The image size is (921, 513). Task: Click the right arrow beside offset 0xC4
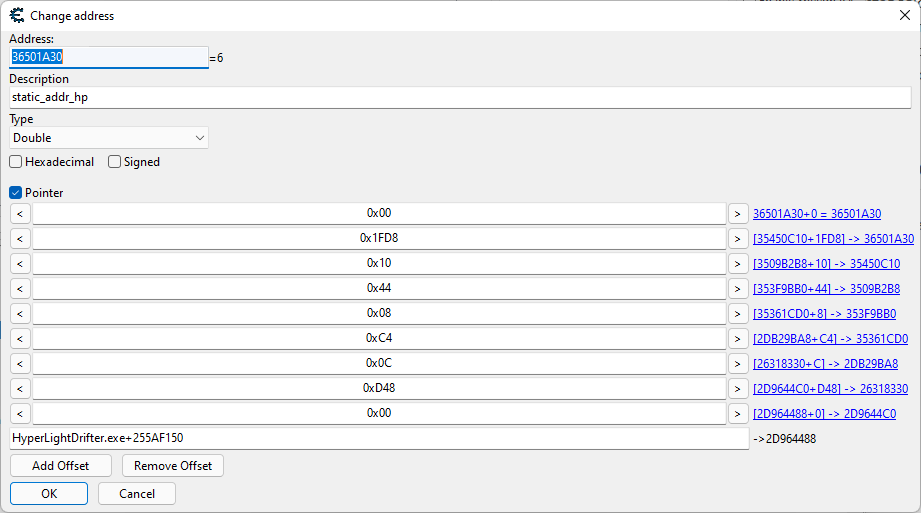coord(738,338)
